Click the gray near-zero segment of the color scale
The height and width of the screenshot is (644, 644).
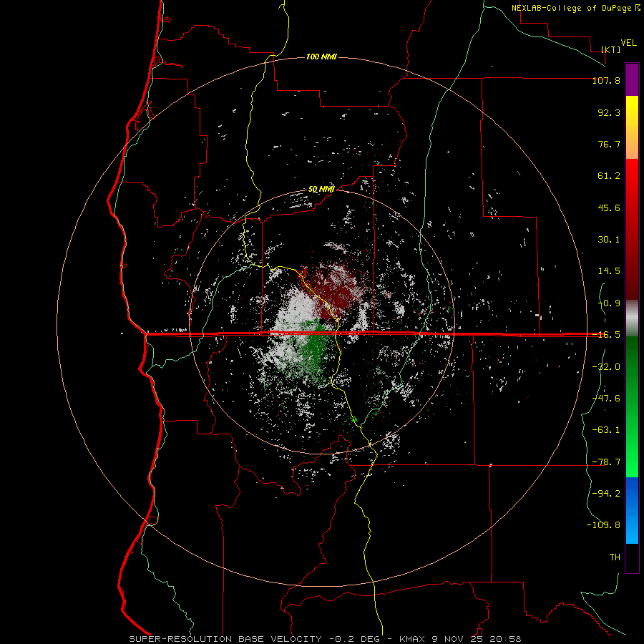click(632, 318)
